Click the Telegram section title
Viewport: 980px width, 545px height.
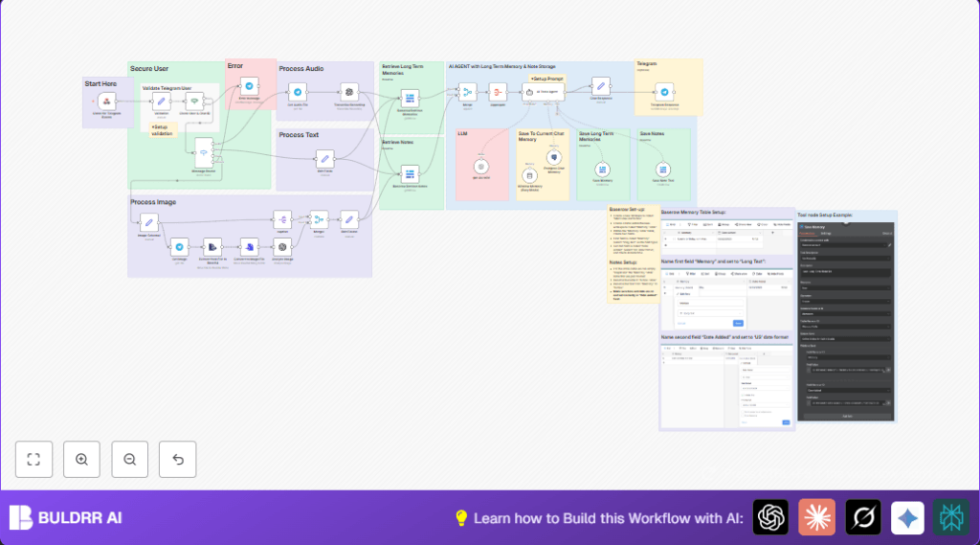click(x=646, y=63)
